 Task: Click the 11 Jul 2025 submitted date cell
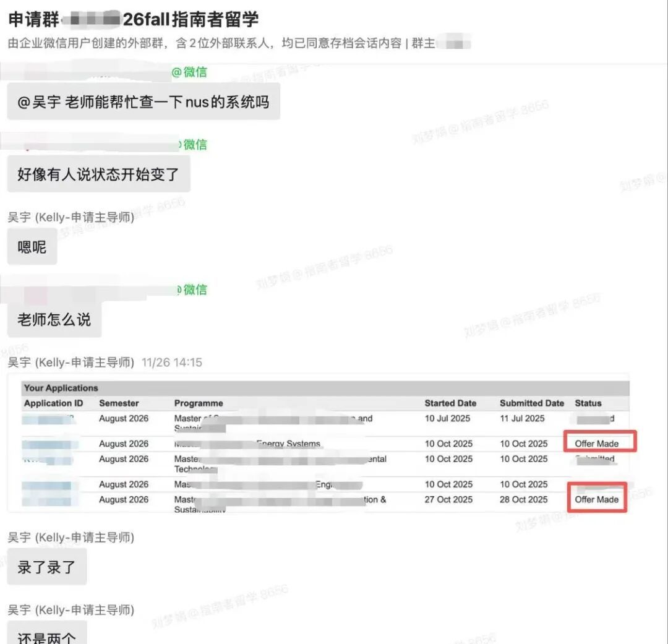pos(523,419)
